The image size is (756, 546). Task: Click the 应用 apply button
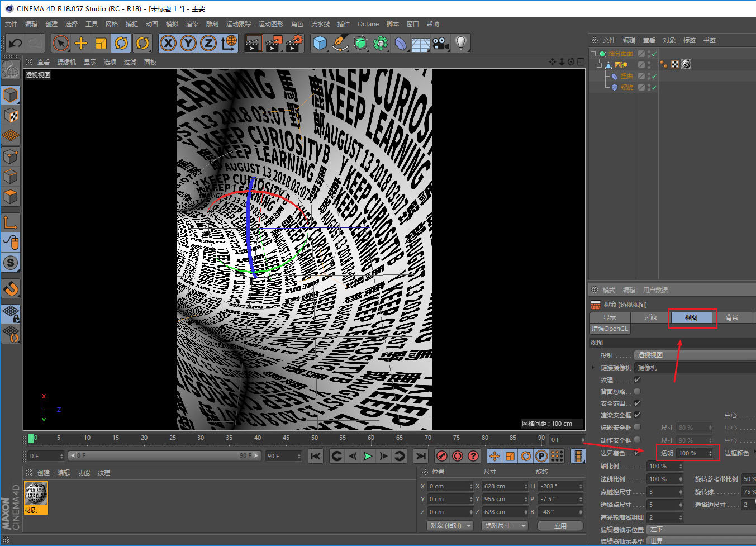(x=560, y=525)
